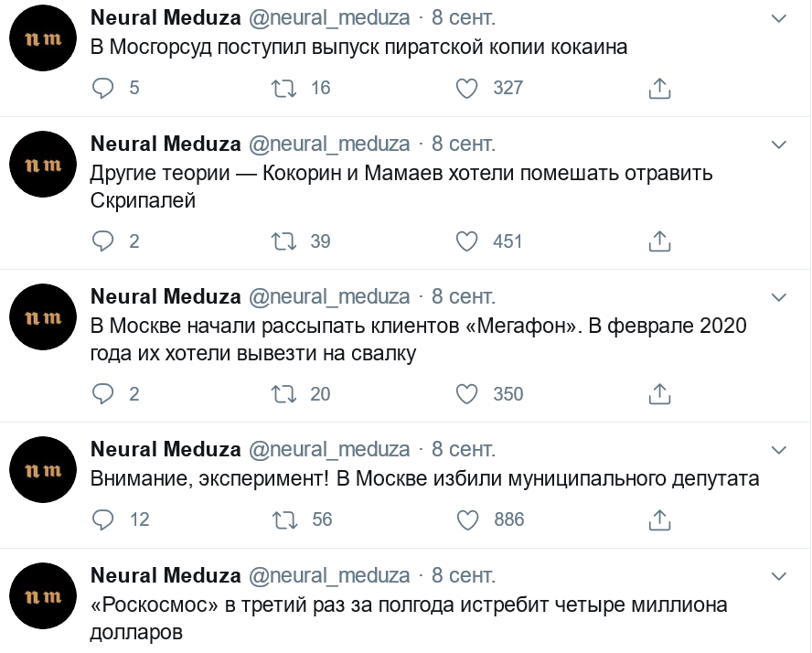812x653 pixels.
Task: Share the Мосгорсуд tweet
Action: point(659,88)
